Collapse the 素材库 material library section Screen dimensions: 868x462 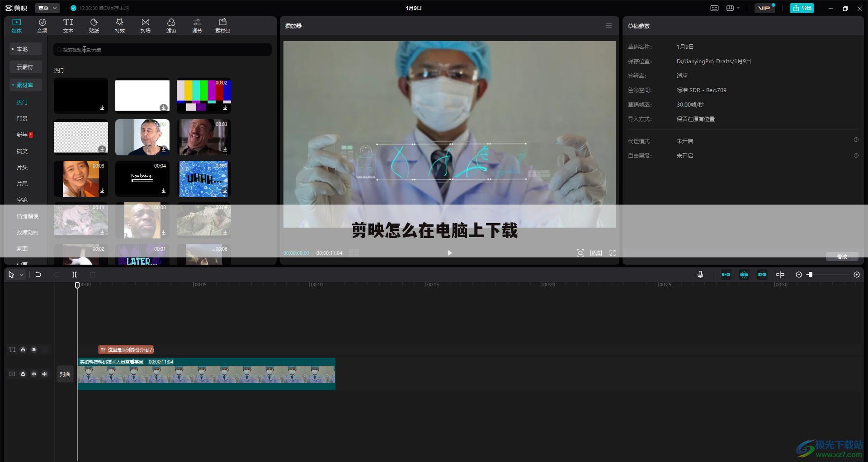[x=26, y=85]
